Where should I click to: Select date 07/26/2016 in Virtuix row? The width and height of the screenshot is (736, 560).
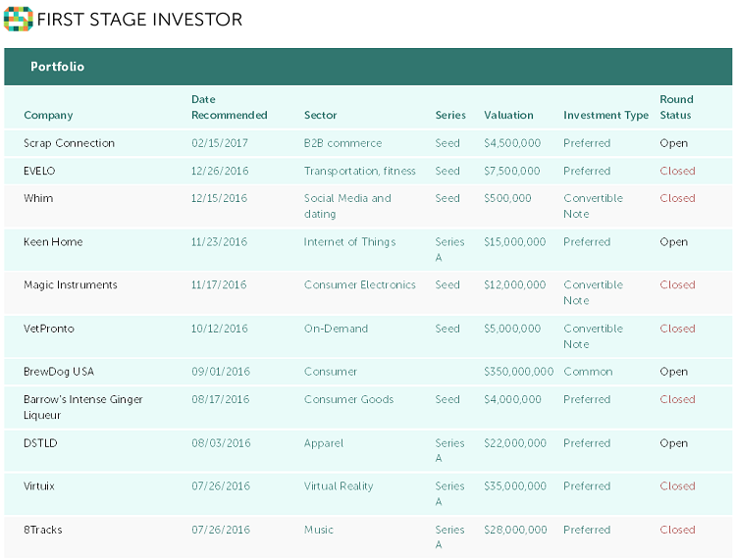221,486
